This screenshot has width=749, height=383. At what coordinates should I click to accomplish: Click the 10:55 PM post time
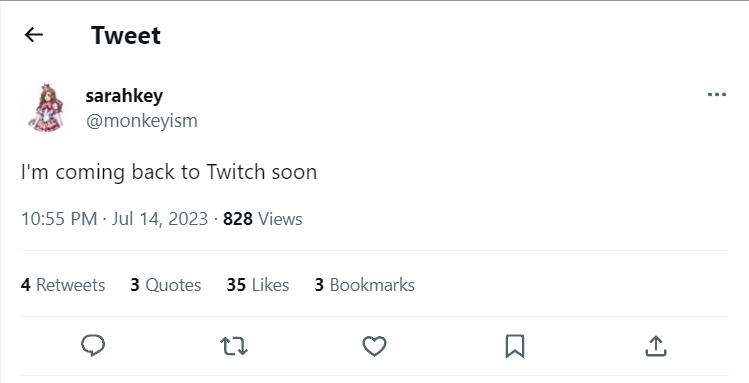tap(59, 219)
